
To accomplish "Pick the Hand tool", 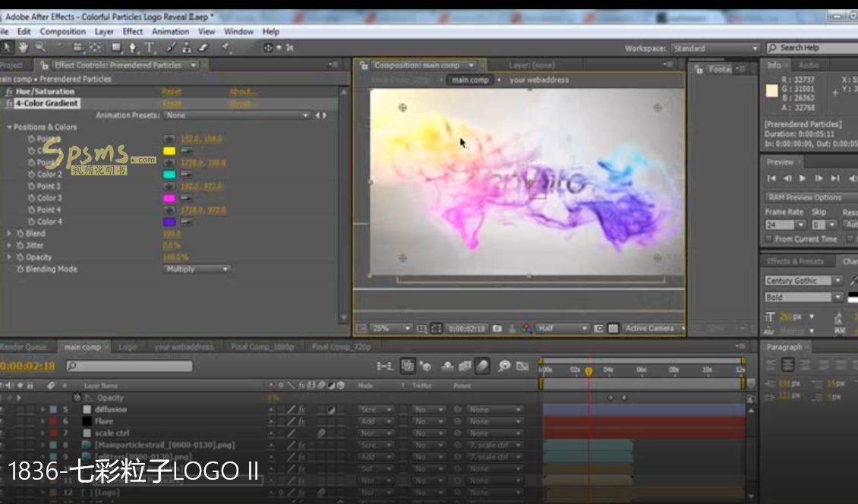I will (24, 48).
